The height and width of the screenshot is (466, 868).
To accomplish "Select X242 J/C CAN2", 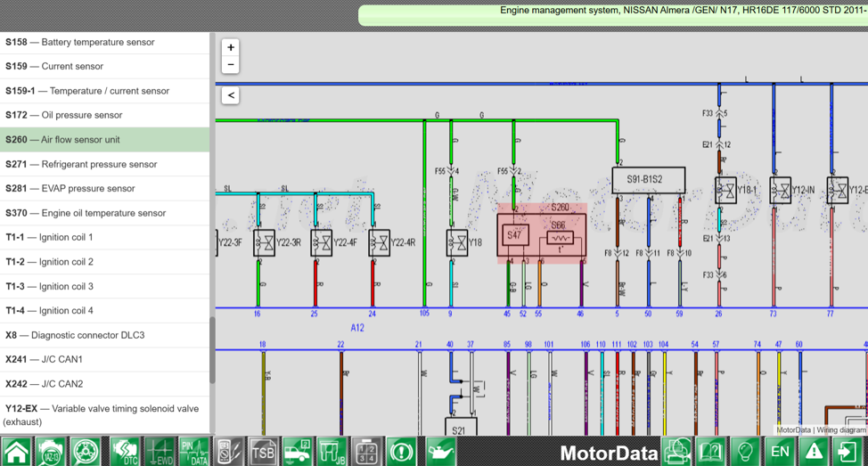I will click(x=104, y=383).
